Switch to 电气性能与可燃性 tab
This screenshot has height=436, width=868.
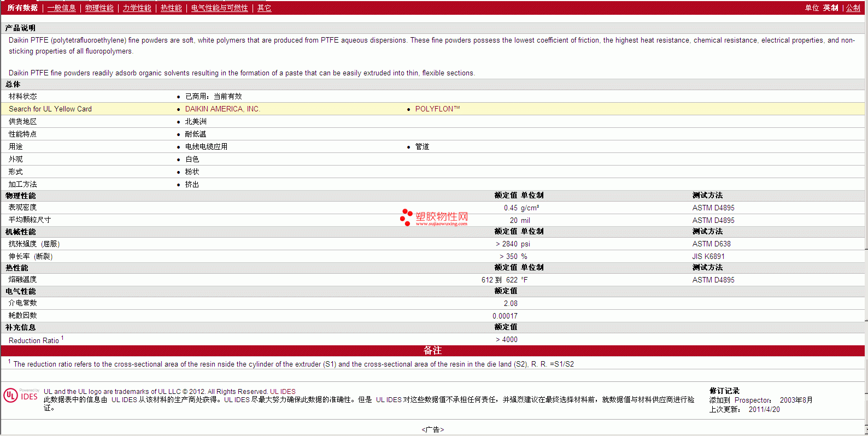point(219,8)
